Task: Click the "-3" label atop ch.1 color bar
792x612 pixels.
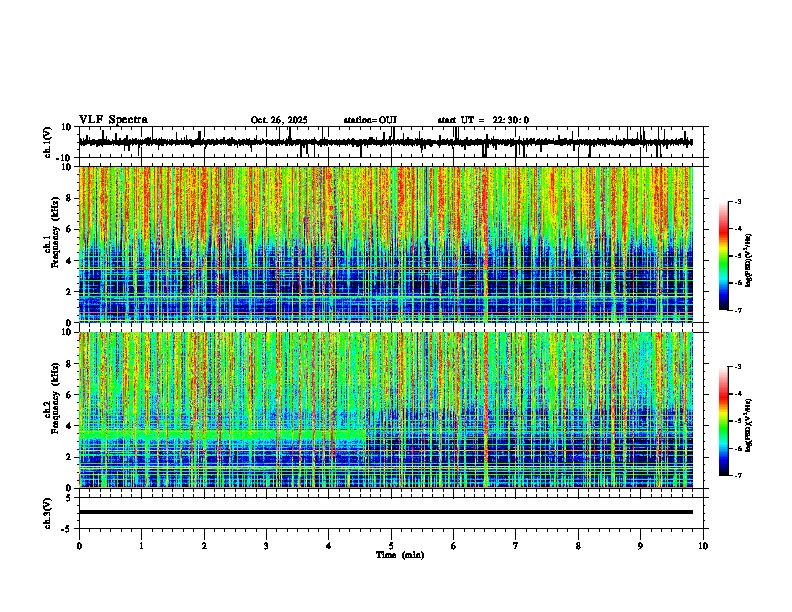Action: click(738, 201)
